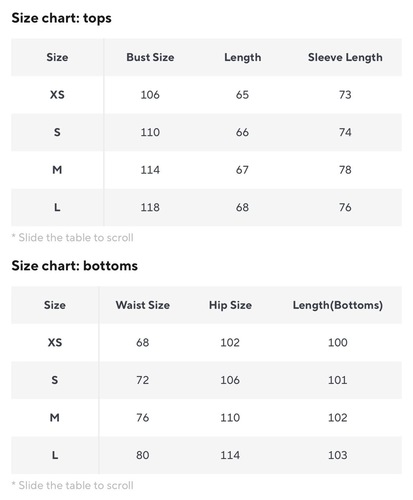
Task: Select the Hip Size column header
Action: coord(230,305)
